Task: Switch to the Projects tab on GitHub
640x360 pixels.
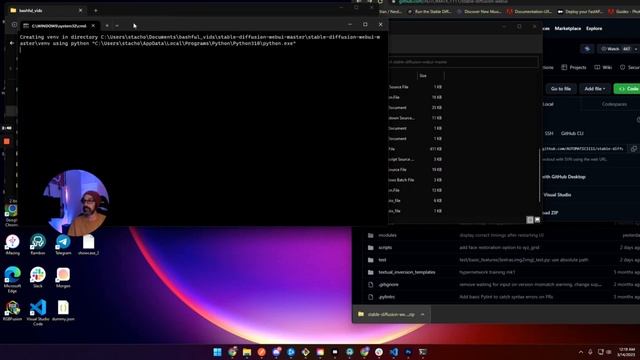Action: (574, 67)
